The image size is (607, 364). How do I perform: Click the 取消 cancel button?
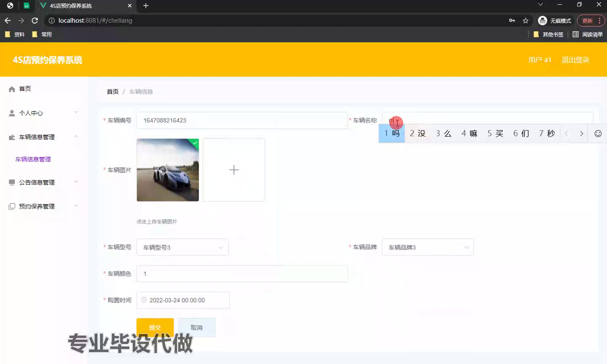click(x=197, y=327)
